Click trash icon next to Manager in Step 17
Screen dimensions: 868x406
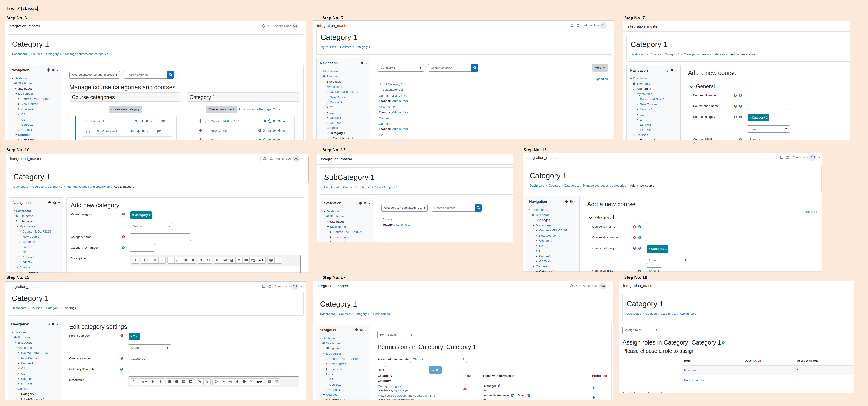[x=499, y=386]
